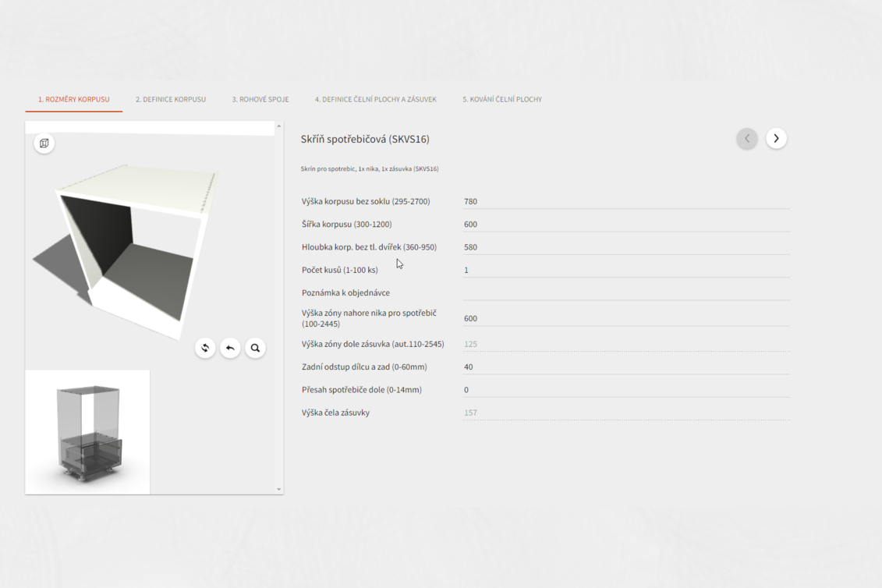Open the Rohové spoje tab

[260, 99]
